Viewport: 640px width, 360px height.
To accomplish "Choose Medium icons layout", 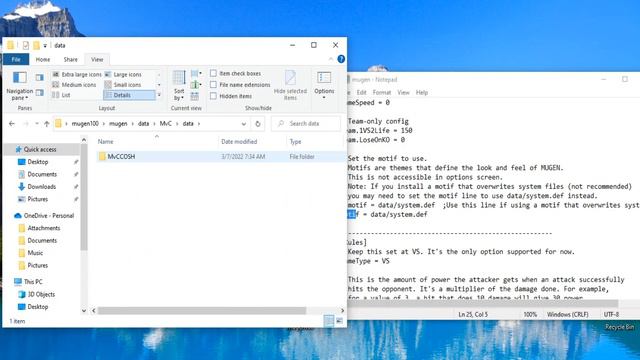I will click(74, 84).
